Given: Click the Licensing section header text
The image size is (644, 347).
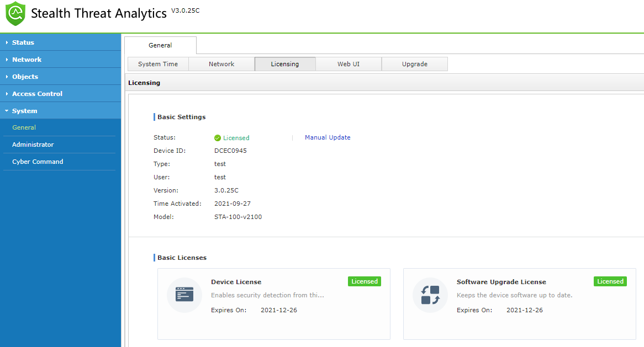Looking at the screenshot, I should (x=144, y=83).
